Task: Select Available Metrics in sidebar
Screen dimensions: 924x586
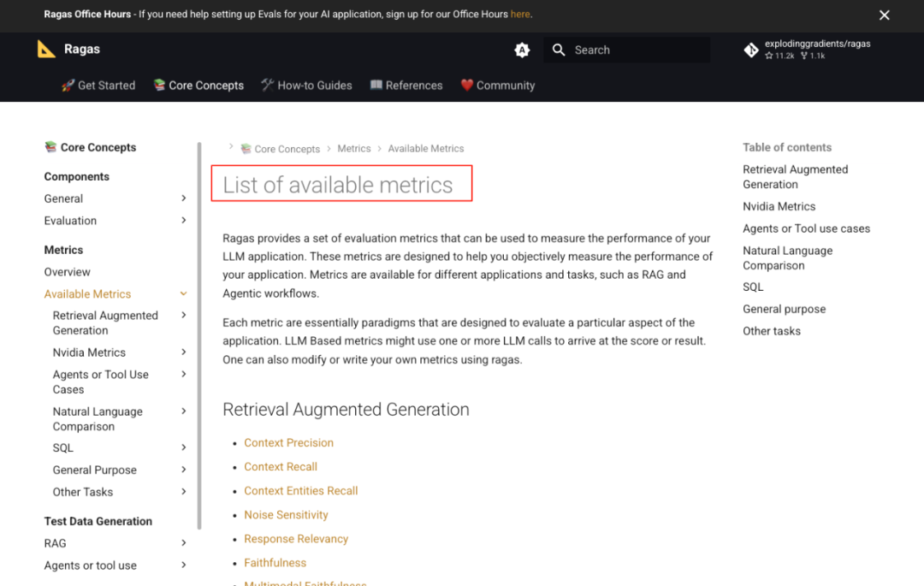Action: point(88,294)
